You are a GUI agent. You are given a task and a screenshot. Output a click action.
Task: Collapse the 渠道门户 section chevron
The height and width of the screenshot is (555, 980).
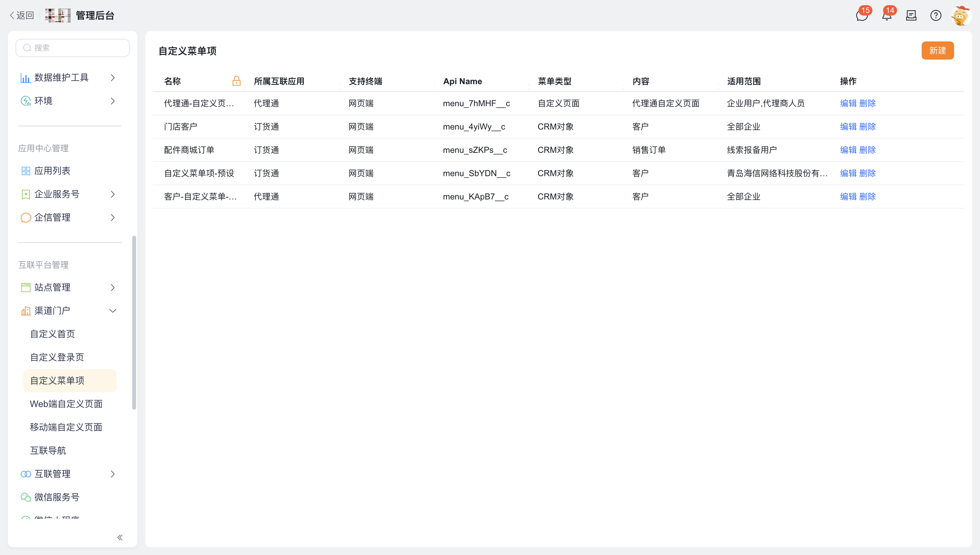tap(112, 311)
